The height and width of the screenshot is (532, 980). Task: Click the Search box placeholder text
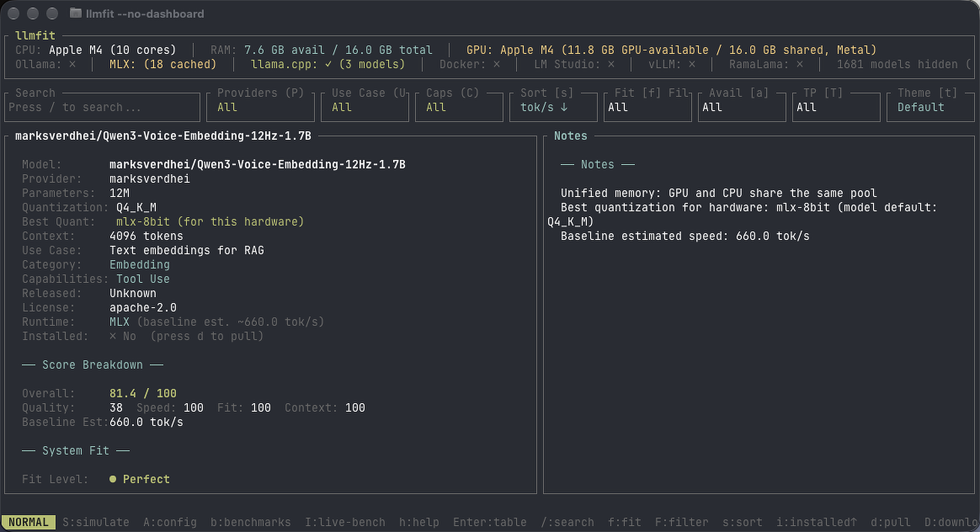[75, 107]
